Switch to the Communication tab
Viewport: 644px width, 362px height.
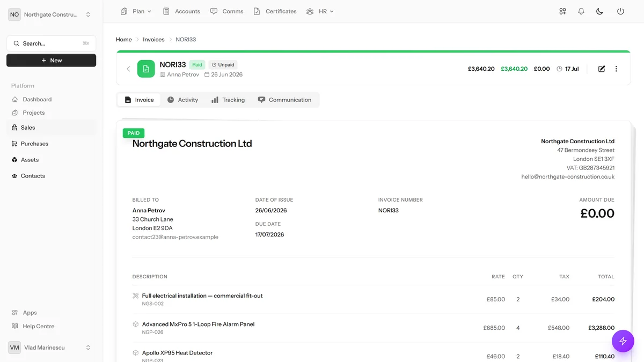click(x=284, y=100)
